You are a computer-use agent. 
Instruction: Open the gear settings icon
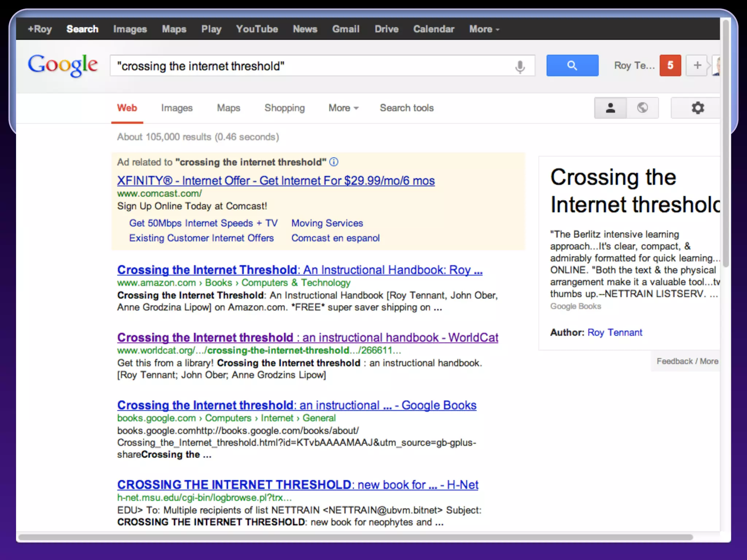697,108
